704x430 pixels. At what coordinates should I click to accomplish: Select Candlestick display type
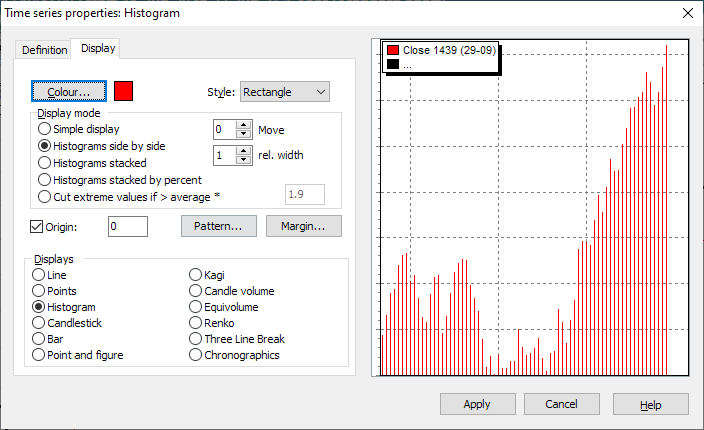tap(40, 323)
